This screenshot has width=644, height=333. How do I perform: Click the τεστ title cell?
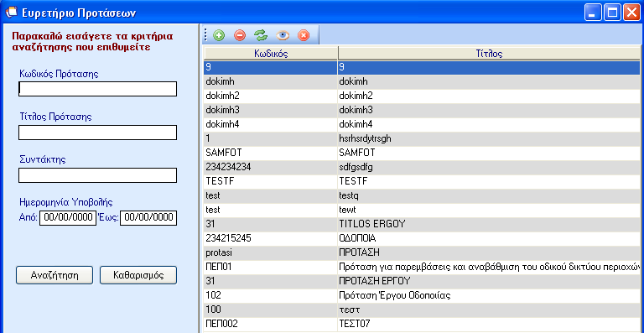pos(489,310)
